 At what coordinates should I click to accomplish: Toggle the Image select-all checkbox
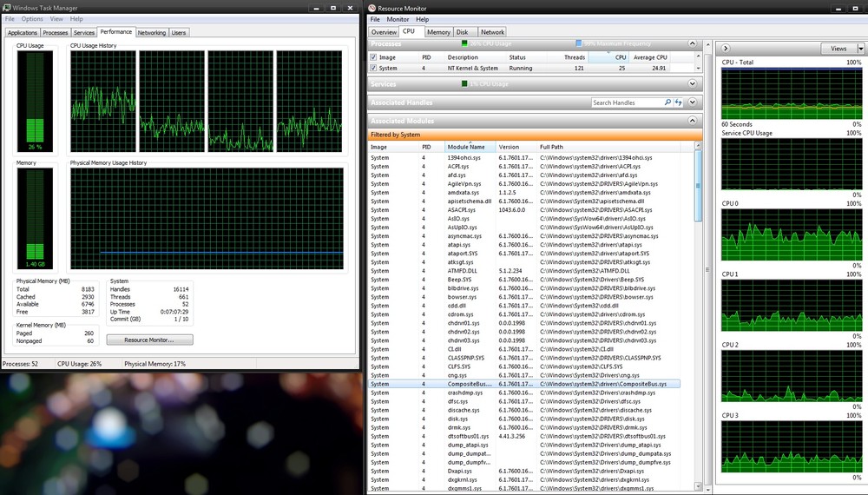click(374, 57)
